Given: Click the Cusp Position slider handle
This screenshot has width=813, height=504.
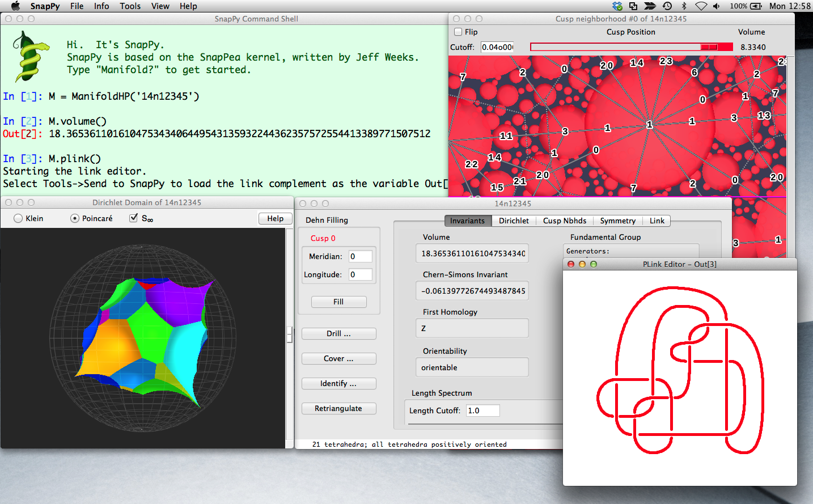Looking at the screenshot, I should click(x=709, y=47).
